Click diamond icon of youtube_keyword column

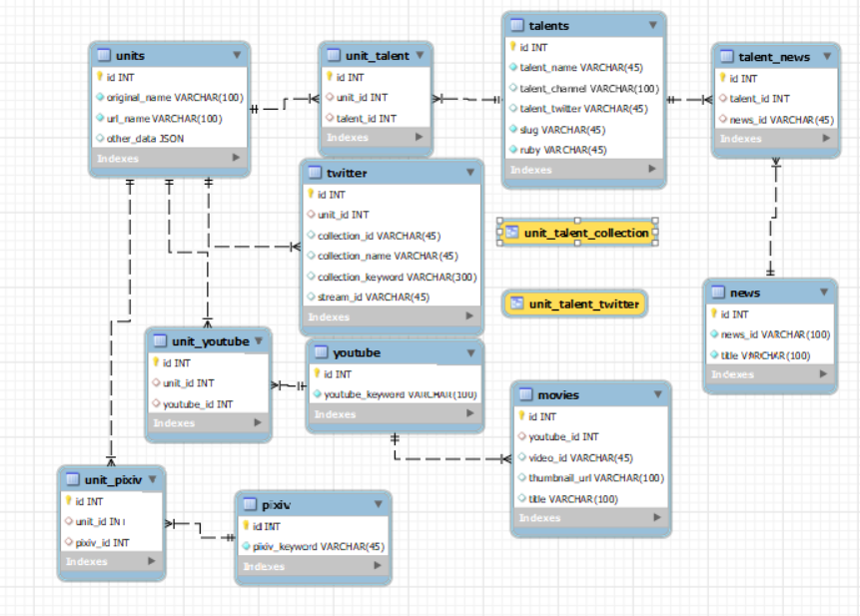click(x=317, y=393)
